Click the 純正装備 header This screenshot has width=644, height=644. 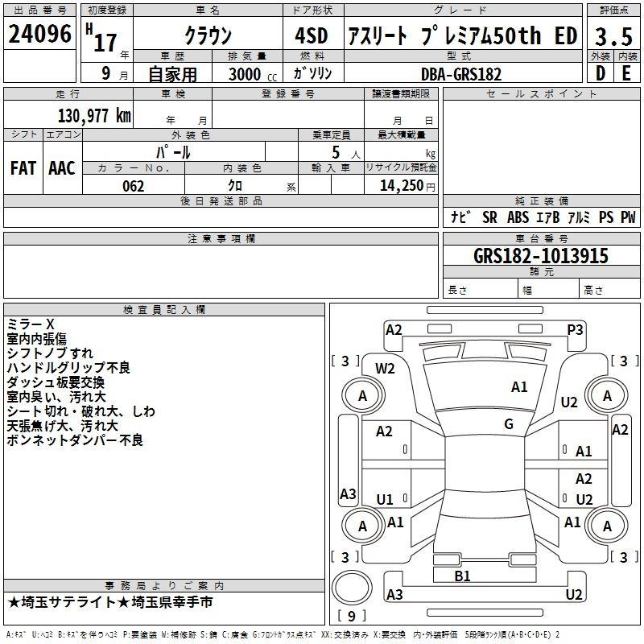coord(541,201)
